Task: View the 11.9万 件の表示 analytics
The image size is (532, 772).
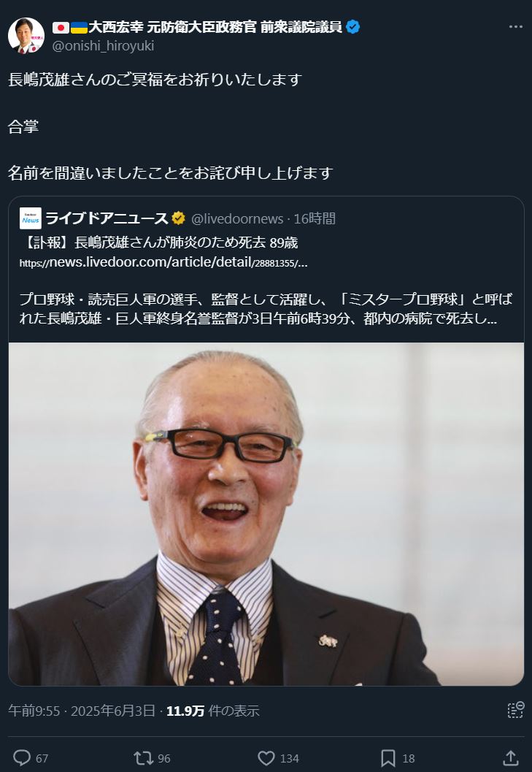Action: [212, 711]
